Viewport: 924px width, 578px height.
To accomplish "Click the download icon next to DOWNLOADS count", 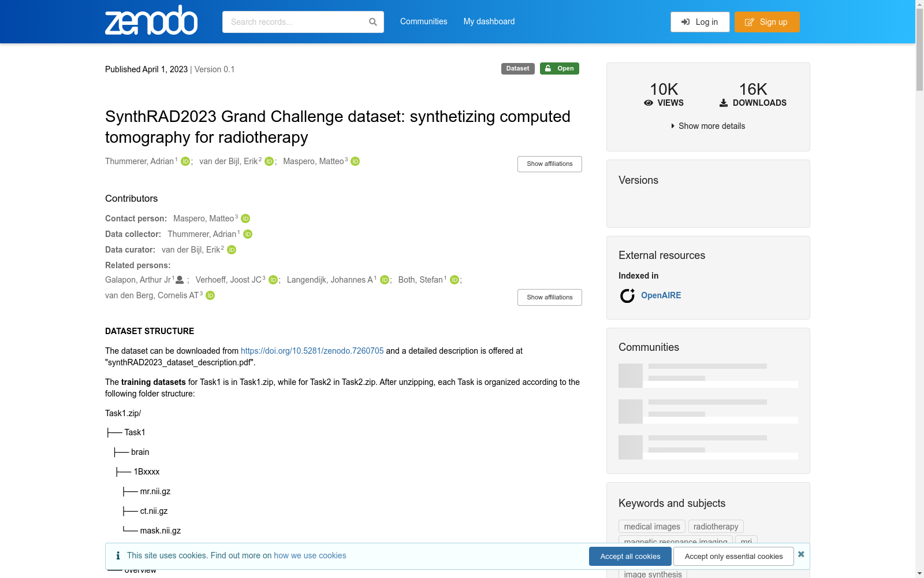I will (x=722, y=103).
